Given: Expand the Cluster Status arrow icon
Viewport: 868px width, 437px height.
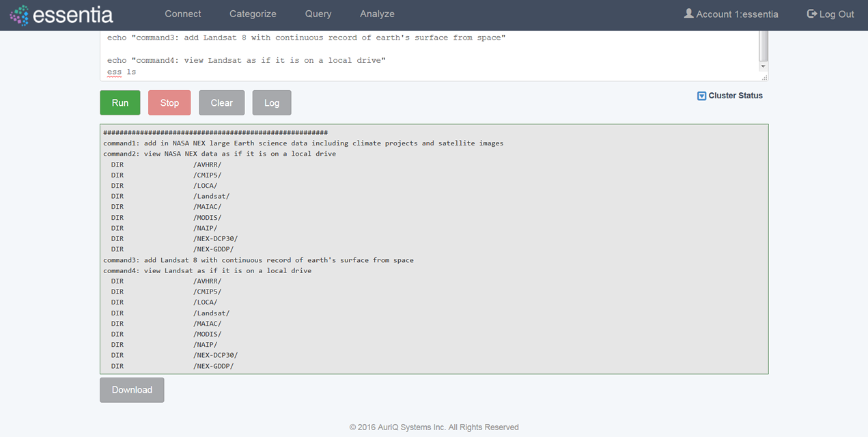Looking at the screenshot, I should pos(701,96).
